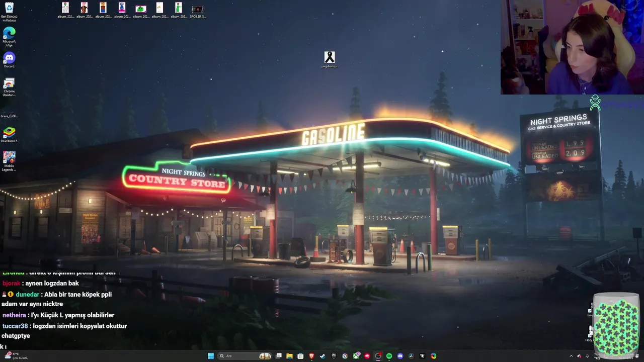644x362 pixels.
Task: Open Task View from the taskbar
Action: [x=279, y=356]
